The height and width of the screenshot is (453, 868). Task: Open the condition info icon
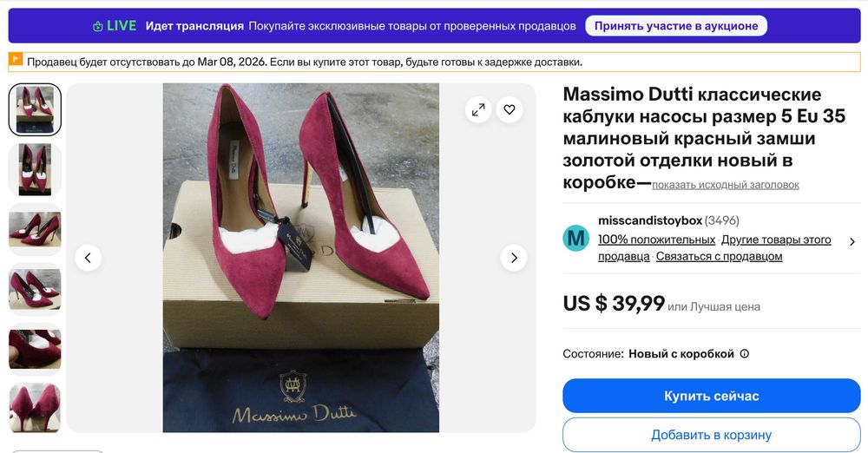744,354
